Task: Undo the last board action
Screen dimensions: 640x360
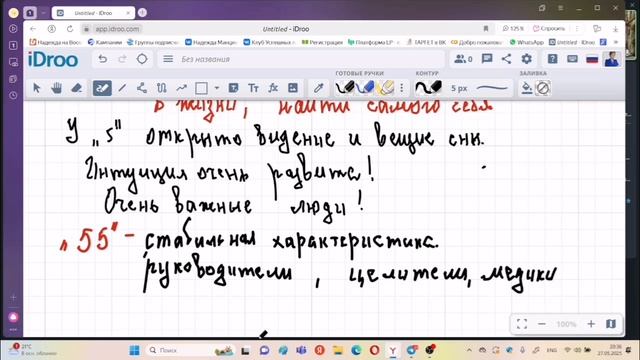Action: pos(102,59)
